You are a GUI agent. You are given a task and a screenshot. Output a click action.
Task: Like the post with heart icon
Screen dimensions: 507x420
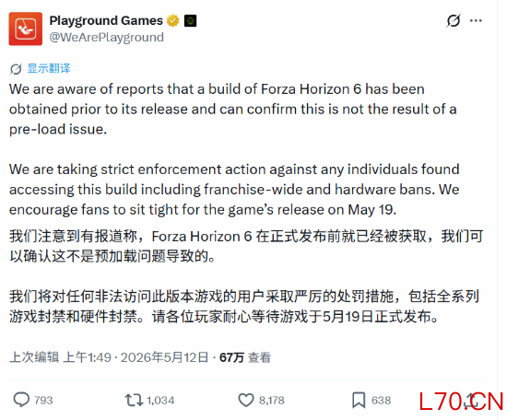[246, 400]
